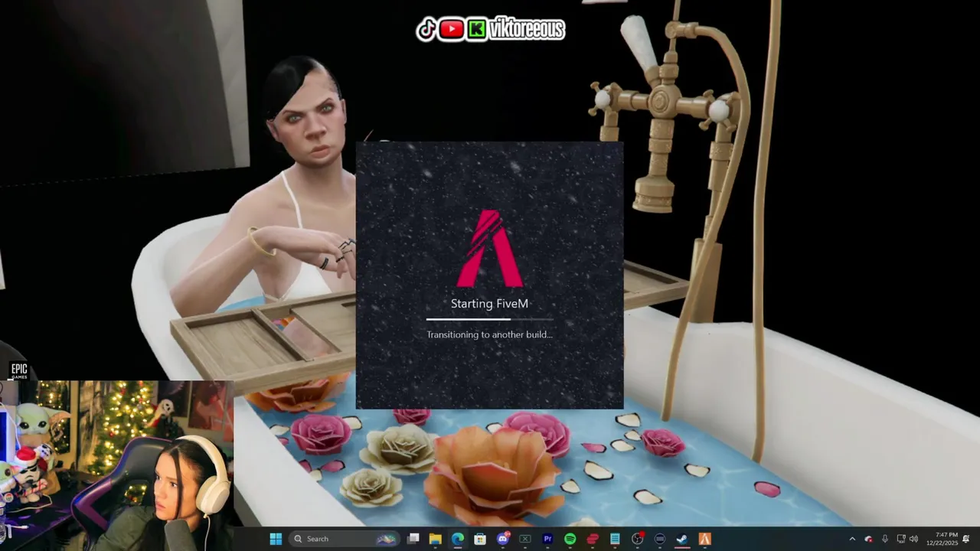
Task: Click the red tray app icon
Action: tap(868, 539)
